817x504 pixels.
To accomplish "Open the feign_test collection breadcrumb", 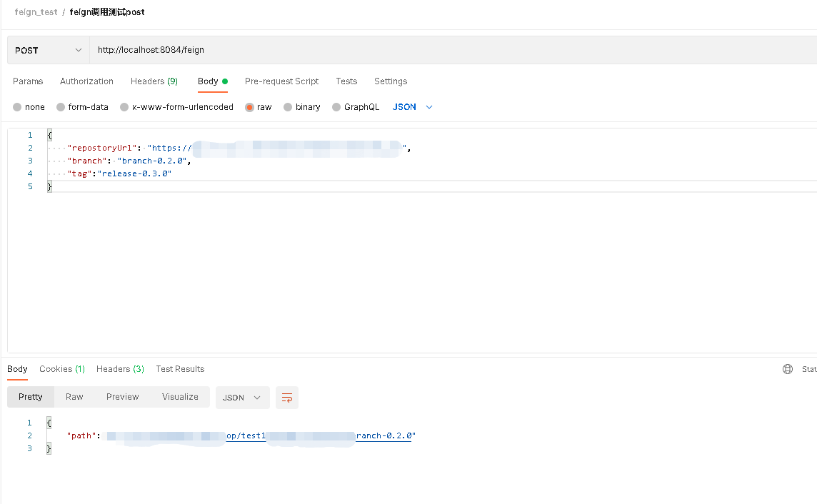I will (x=36, y=11).
